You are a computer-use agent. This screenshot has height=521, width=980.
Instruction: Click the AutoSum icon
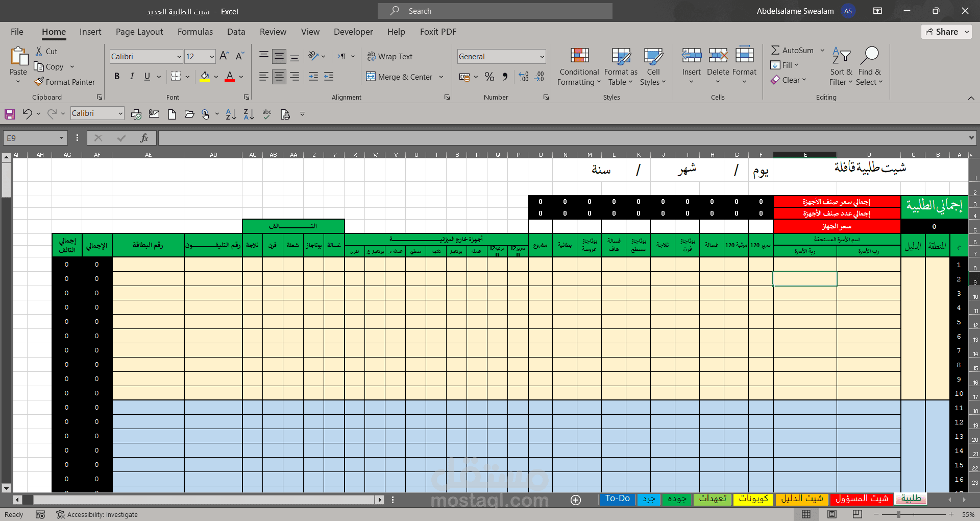coord(776,50)
